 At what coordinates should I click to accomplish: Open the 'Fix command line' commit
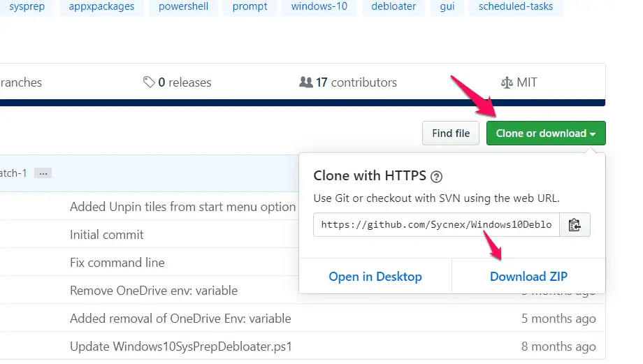(117, 262)
